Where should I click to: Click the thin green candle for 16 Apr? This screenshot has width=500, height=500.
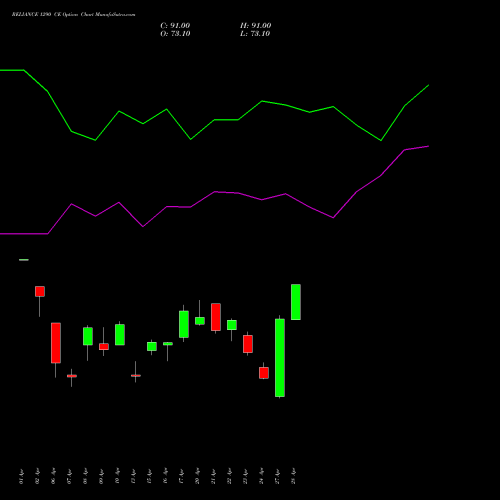coord(168,343)
